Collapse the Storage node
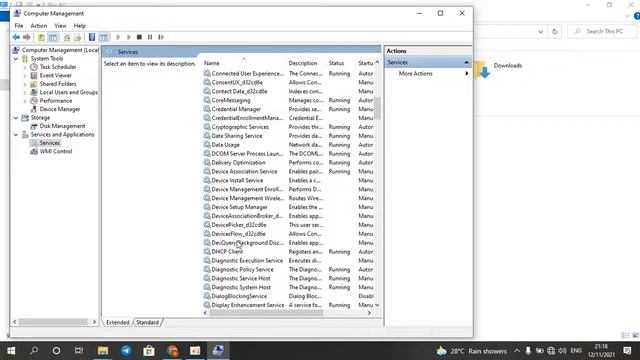 tap(16, 118)
